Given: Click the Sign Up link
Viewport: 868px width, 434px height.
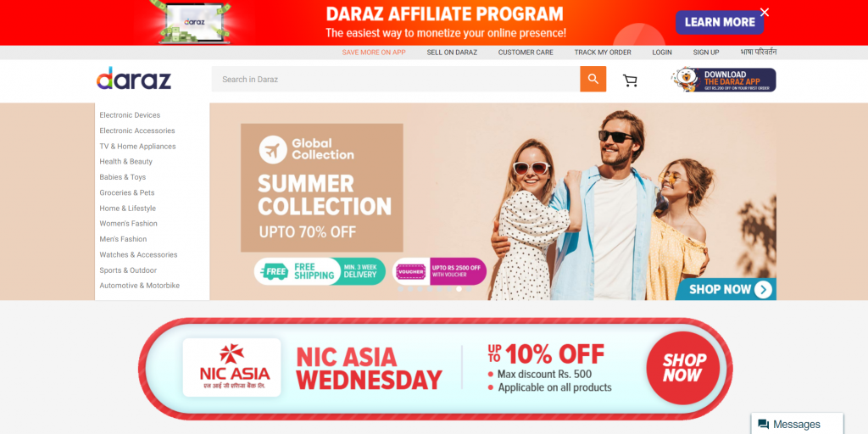Looking at the screenshot, I should click(x=706, y=53).
